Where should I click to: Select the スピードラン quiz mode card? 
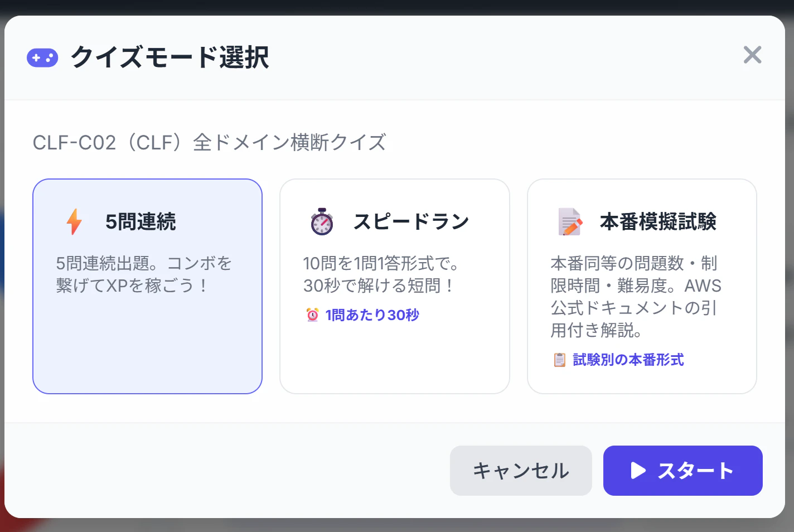(394, 286)
